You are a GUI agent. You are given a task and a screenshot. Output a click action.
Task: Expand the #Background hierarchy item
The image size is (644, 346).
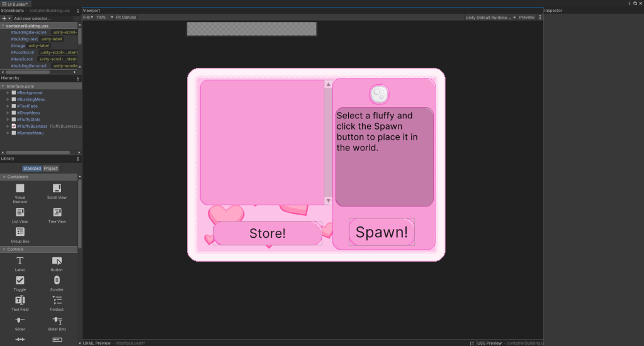(8, 92)
